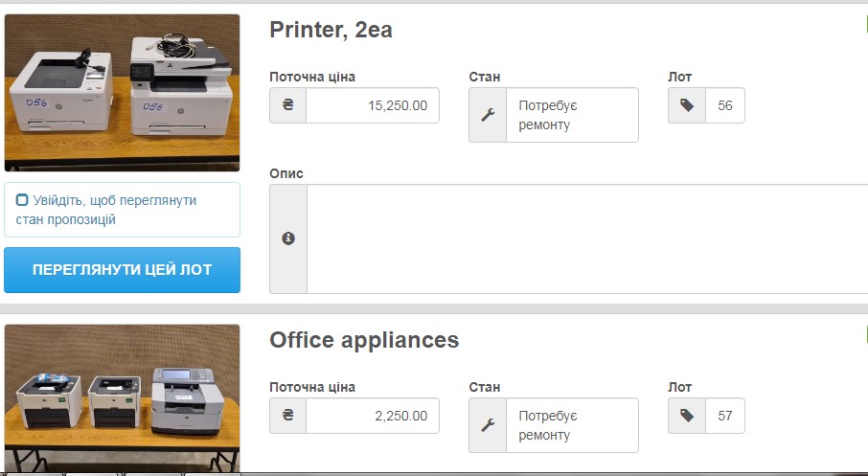
Task: Toggle the 'Увійдіть, щоб переглянути стан пропозицій' checkbox
Action: point(22,200)
